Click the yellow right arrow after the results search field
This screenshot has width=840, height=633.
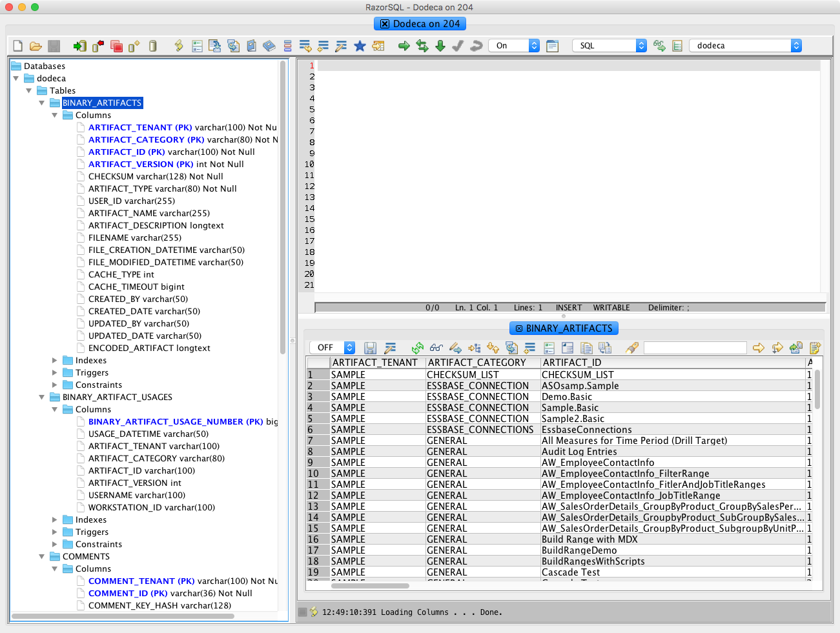(759, 348)
